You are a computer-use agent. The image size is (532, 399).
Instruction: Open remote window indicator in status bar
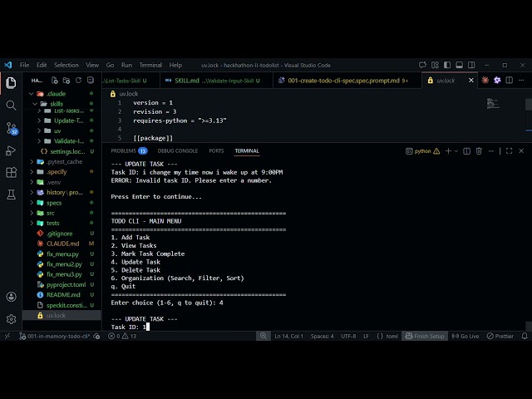coord(7,336)
